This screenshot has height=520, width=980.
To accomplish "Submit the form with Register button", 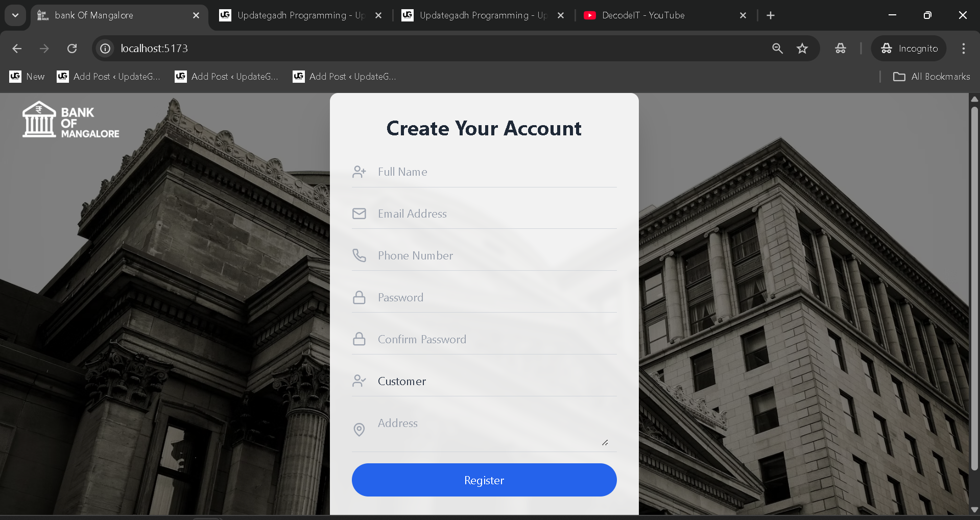I will (x=484, y=480).
